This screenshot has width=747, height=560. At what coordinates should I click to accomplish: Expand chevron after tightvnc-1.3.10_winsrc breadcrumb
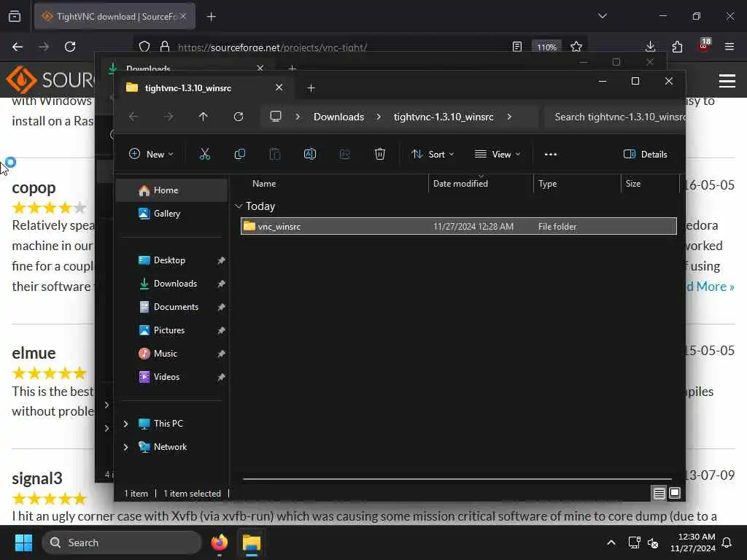click(509, 117)
